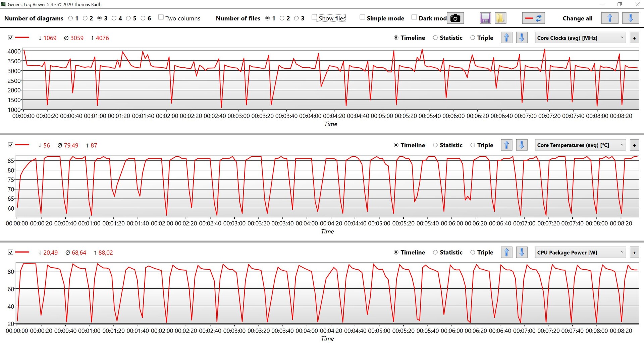Click the Change all up arrow
Screen dimensions: 644x348
(x=609, y=18)
